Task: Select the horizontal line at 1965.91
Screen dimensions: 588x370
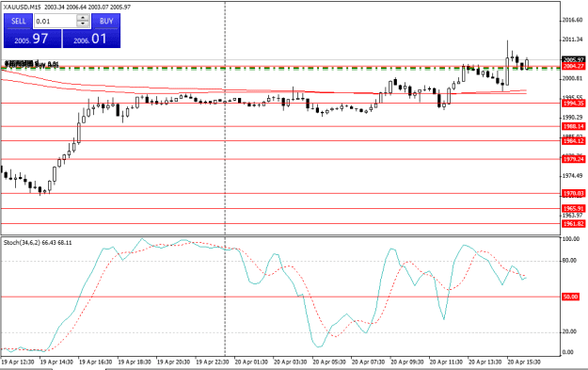Action: 280,209
